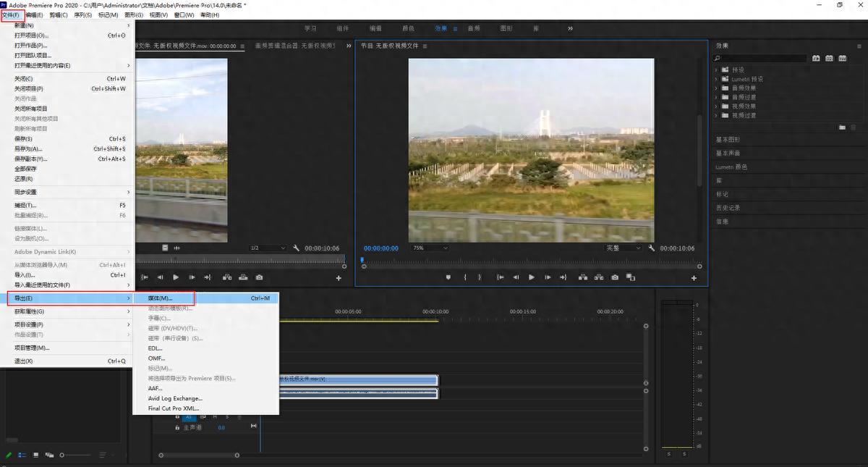Click Play in the Program monitor

tap(532, 277)
